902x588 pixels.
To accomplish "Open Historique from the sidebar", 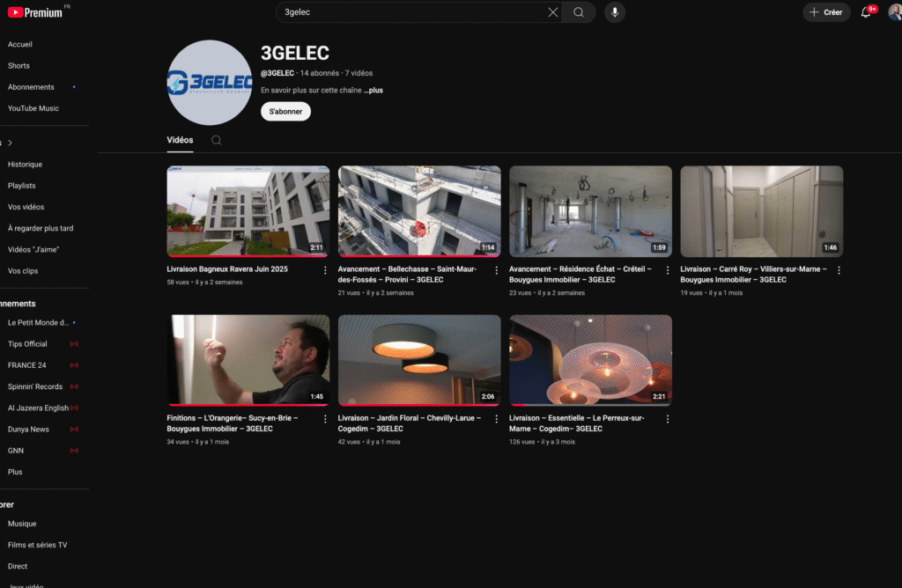I will tap(25, 165).
